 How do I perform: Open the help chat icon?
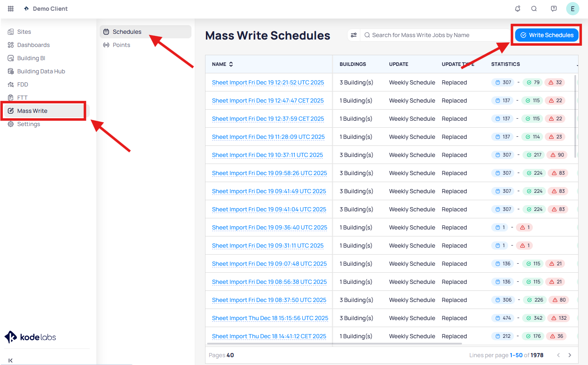coord(554,9)
